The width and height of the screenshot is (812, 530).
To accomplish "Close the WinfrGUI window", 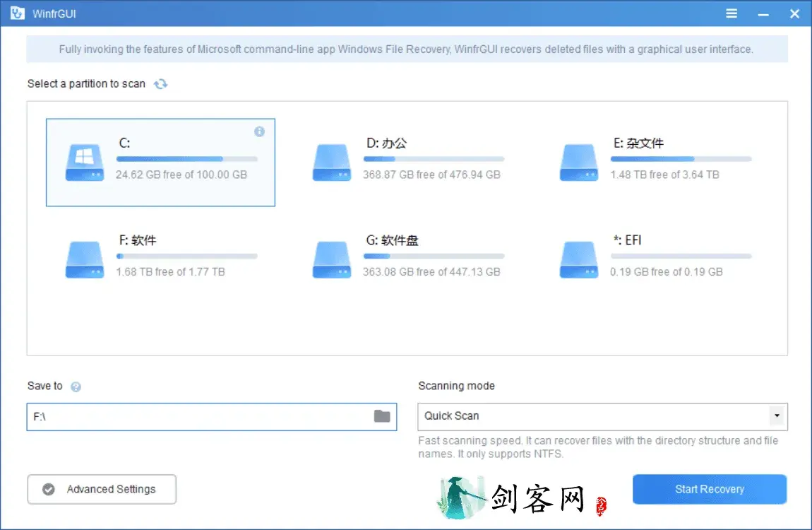I will click(x=794, y=13).
